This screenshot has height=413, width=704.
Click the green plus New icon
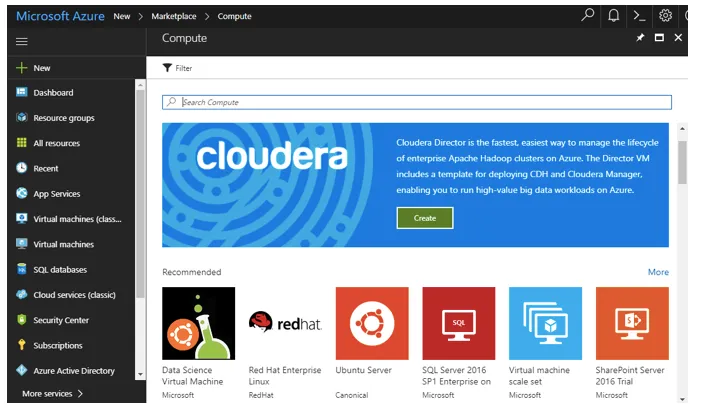[22, 68]
